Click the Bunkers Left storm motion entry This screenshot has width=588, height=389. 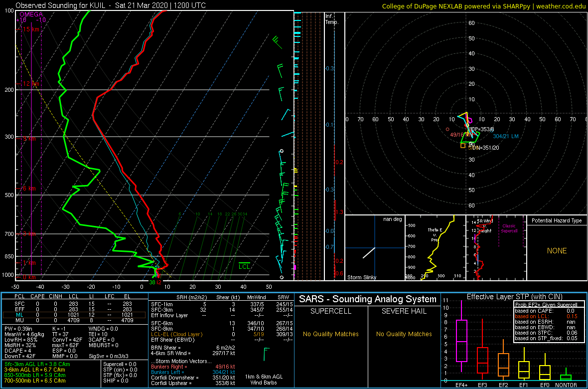coord(192,373)
